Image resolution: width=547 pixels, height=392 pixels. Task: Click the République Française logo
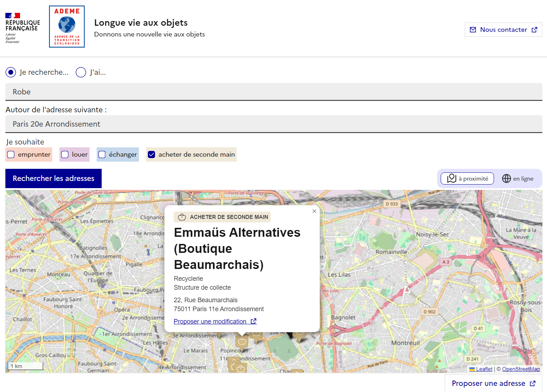click(x=23, y=28)
